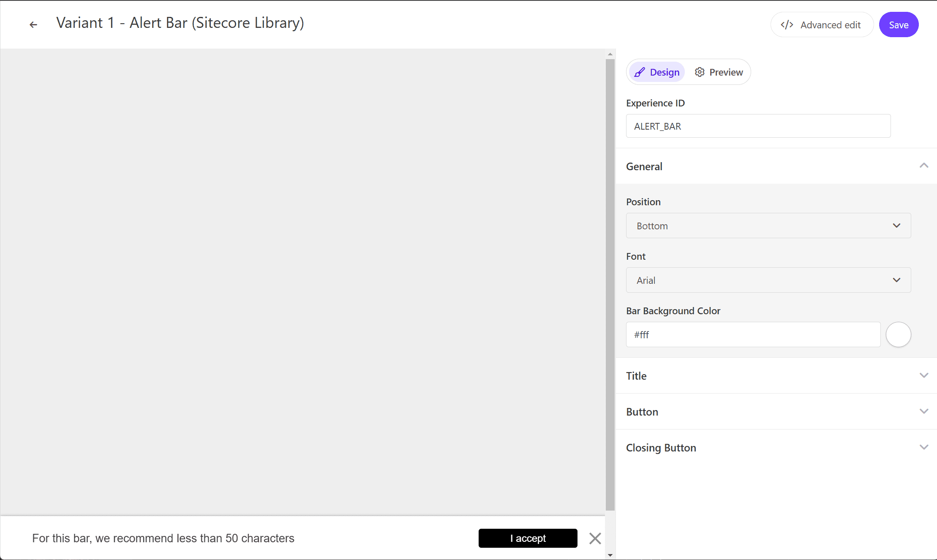This screenshot has height=560, width=937.
Task: Click the code brackets Advanced edit icon
Action: click(x=787, y=25)
